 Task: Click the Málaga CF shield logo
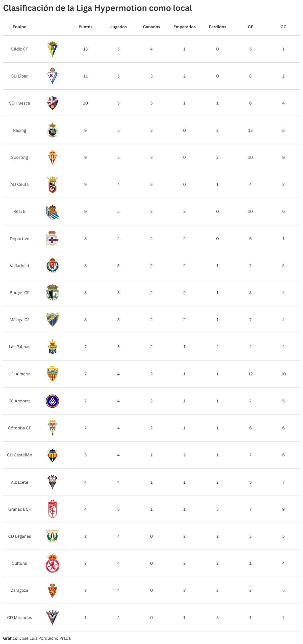(x=53, y=320)
